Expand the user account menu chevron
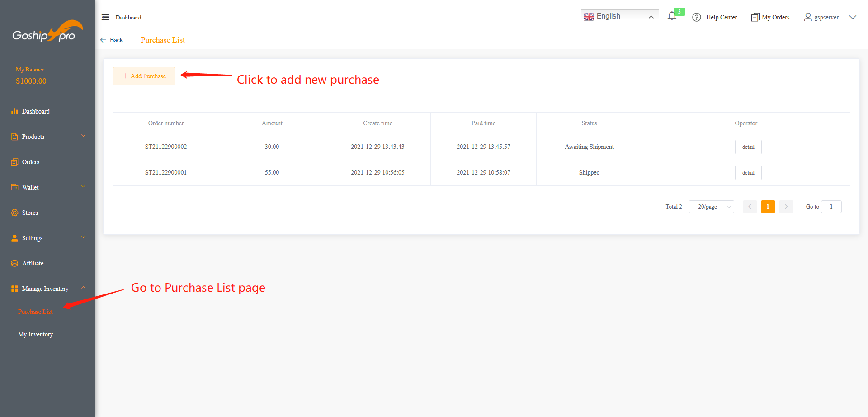Viewport: 868px width, 417px height. coord(853,18)
